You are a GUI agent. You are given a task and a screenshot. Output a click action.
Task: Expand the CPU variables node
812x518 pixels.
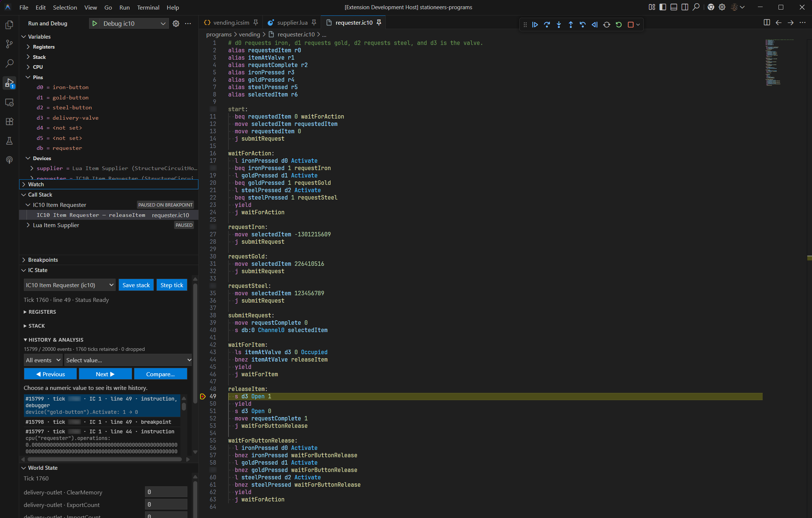pyautogui.click(x=28, y=67)
